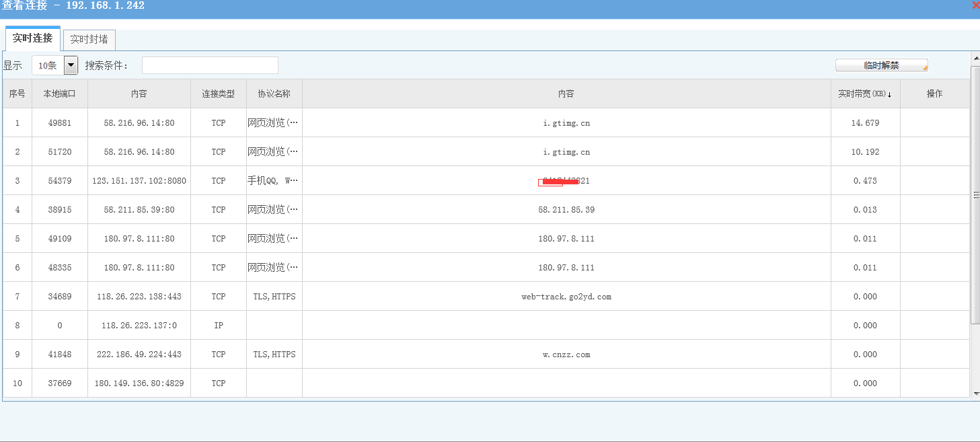Click the 本地端口 column header to sort
980x442 pixels.
[x=59, y=94]
